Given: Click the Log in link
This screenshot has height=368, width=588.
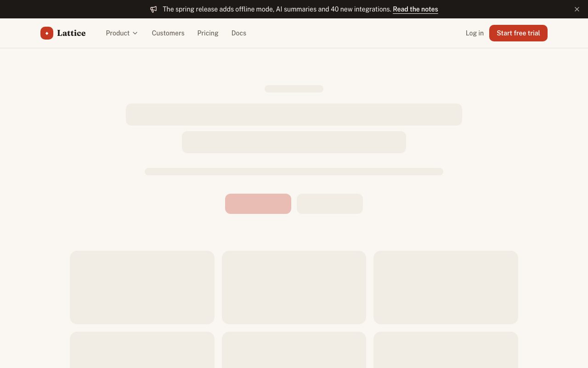Looking at the screenshot, I should click(x=475, y=33).
